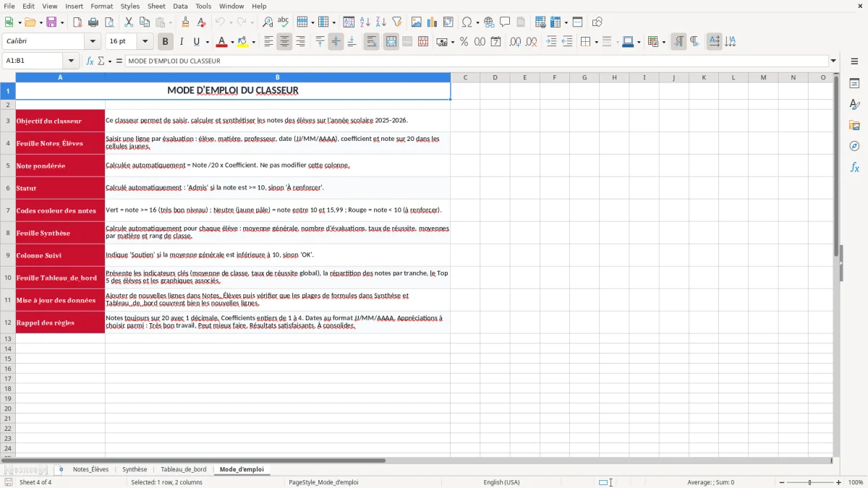Zoom in with the plus button

pos(839,482)
